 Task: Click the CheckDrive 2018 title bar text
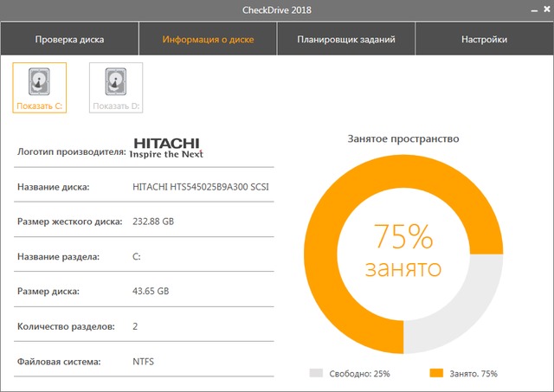point(277,10)
